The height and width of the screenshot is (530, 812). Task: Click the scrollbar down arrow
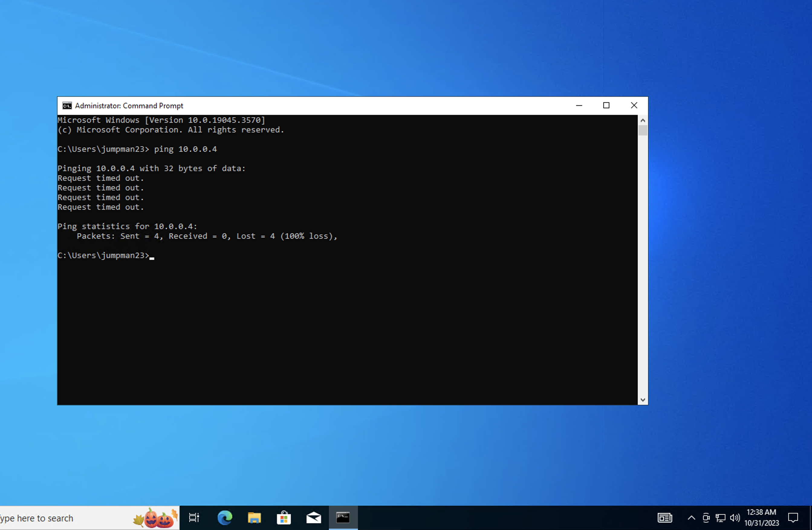pyautogui.click(x=643, y=400)
